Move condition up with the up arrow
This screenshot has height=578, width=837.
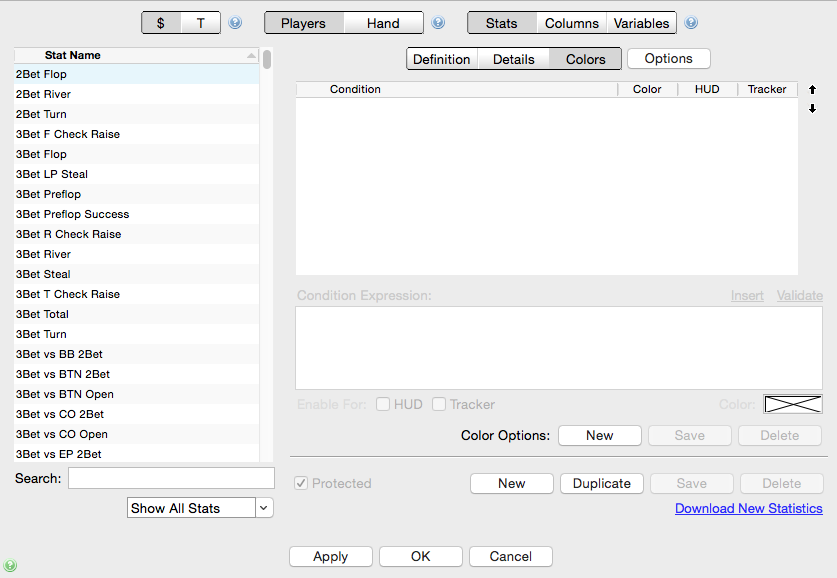812,89
